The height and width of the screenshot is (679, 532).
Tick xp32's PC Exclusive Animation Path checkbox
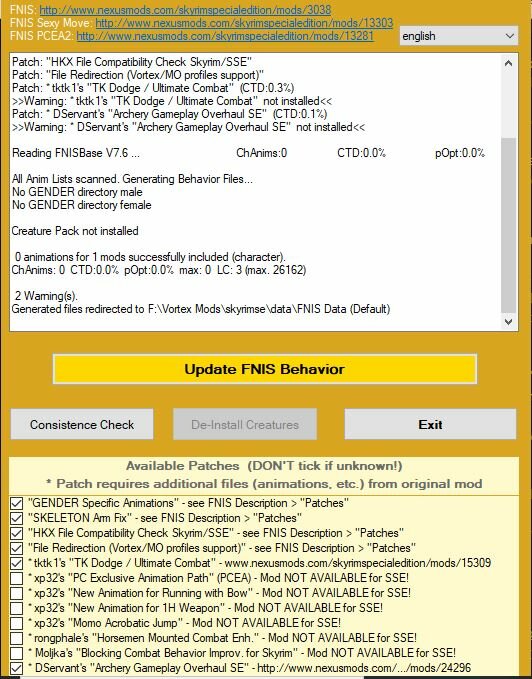tap(16, 578)
